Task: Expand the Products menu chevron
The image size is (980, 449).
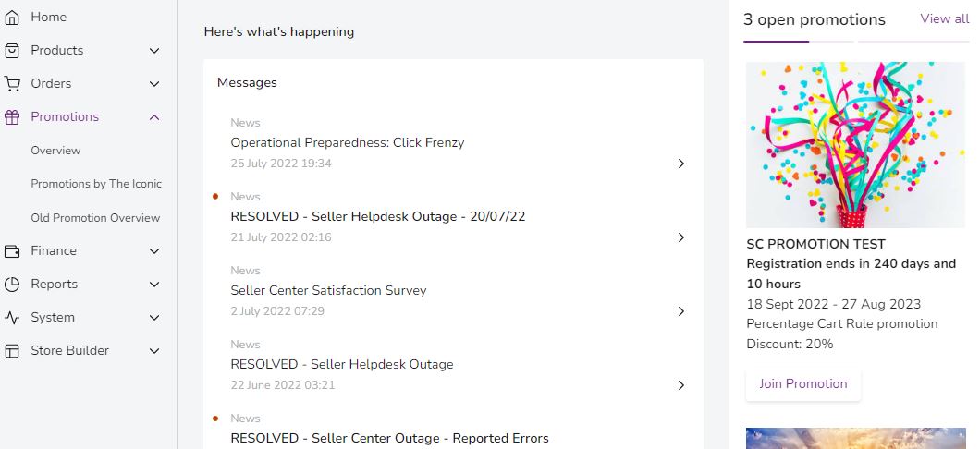Action: 154,51
